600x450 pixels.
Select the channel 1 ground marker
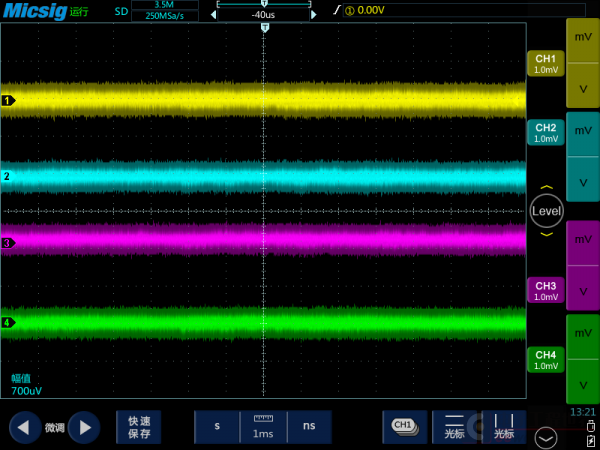coord(8,101)
